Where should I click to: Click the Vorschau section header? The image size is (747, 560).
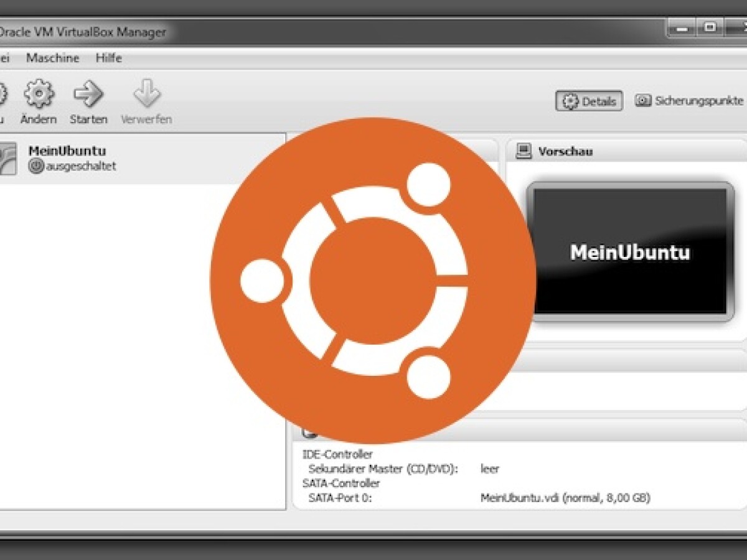click(565, 151)
